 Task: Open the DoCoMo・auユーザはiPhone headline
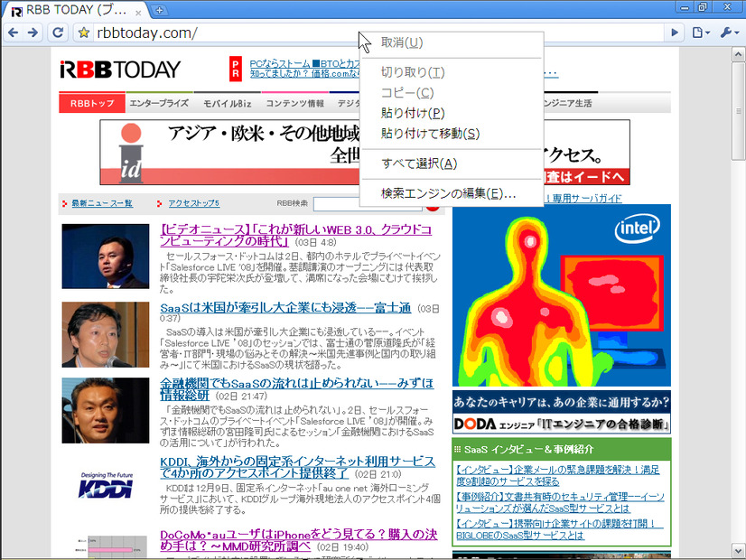pos(298,540)
